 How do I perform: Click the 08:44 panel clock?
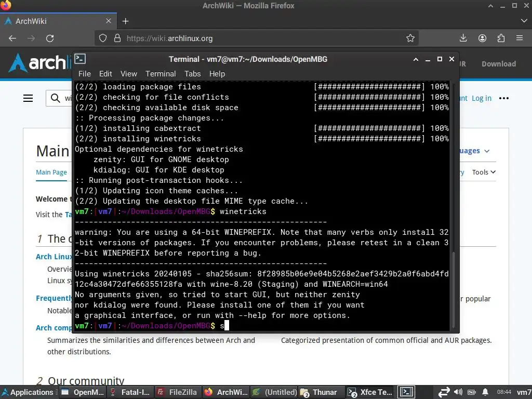click(x=504, y=392)
